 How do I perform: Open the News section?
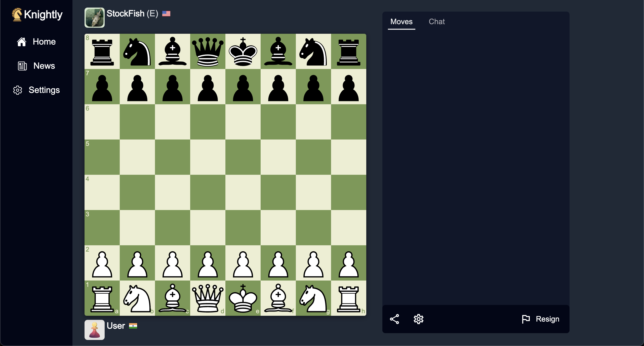[22, 66]
